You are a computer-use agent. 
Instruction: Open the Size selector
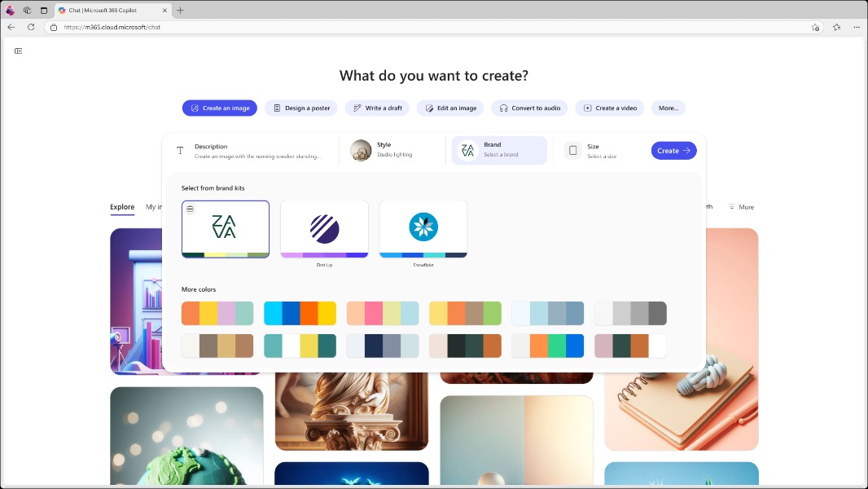603,150
